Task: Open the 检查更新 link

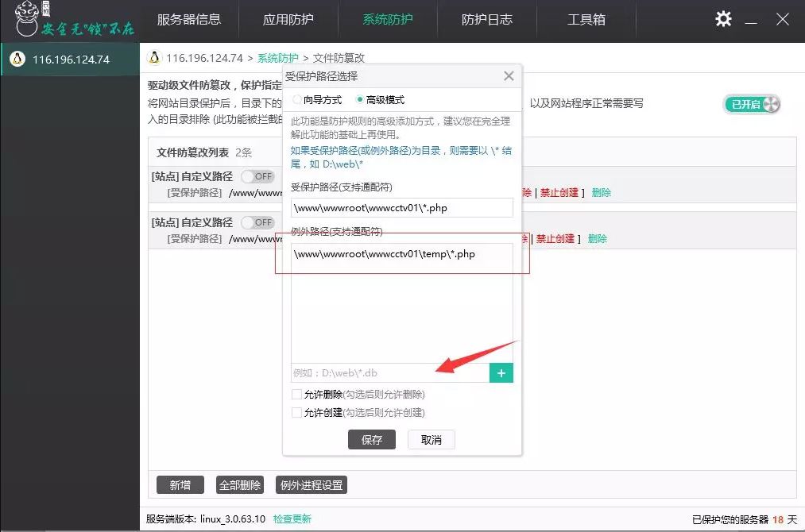Action: [x=292, y=519]
